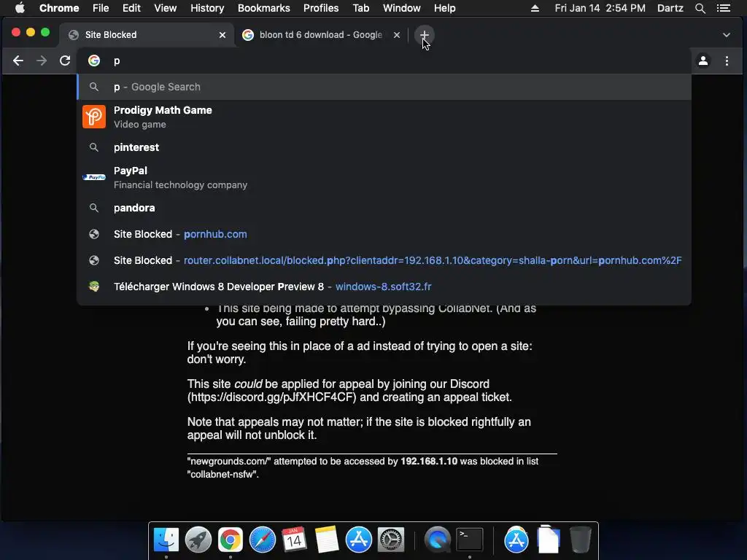The height and width of the screenshot is (560, 747).
Task: Open Trash from the Dock
Action: (x=580, y=540)
